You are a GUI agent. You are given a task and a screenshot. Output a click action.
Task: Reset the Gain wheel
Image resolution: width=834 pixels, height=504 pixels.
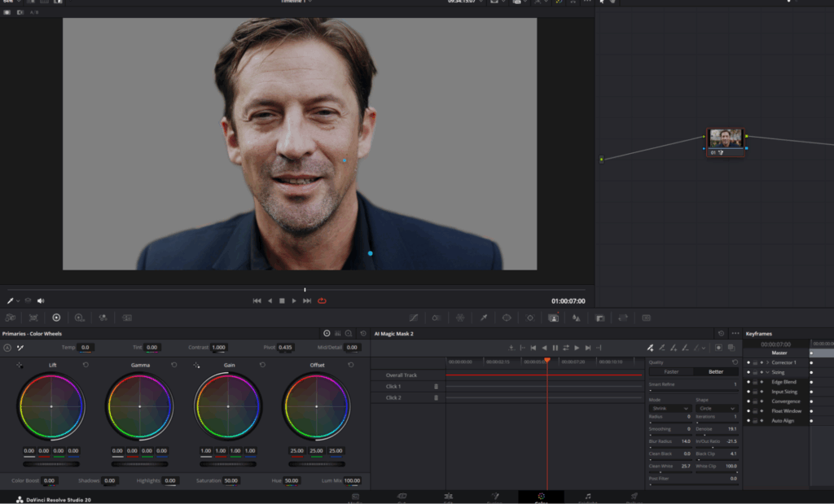click(262, 365)
